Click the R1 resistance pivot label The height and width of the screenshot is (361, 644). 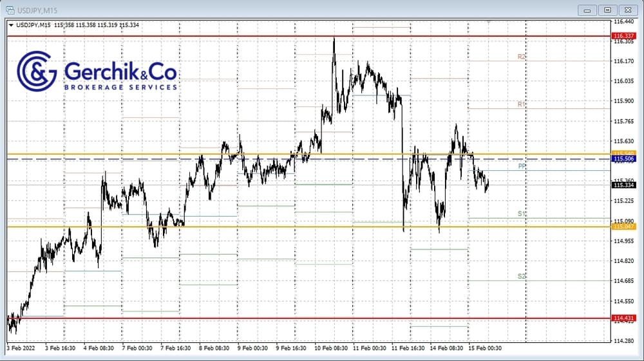[x=522, y=104]
